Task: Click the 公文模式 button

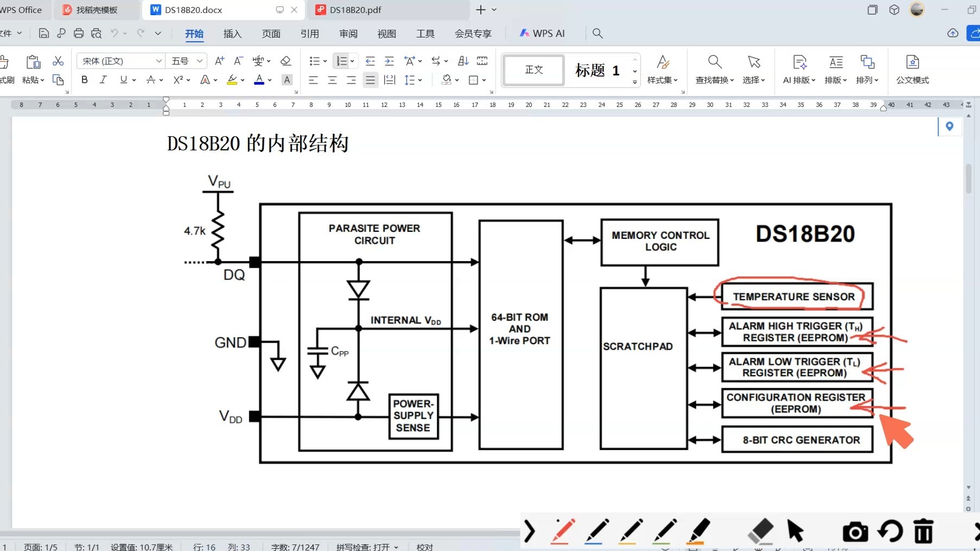Action: point(913,69)
